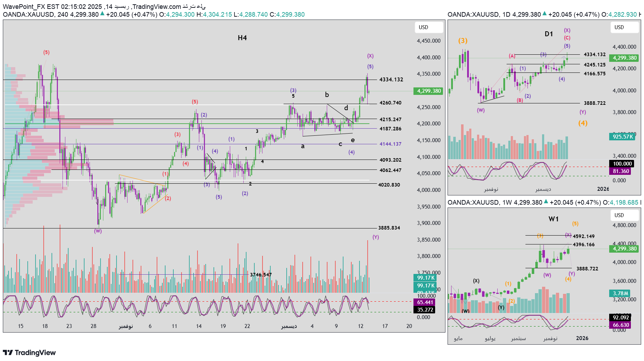644x361 pixels.
Task: Select the 4592.149 level label on W1 chart
Action: (x=584, y=236)
